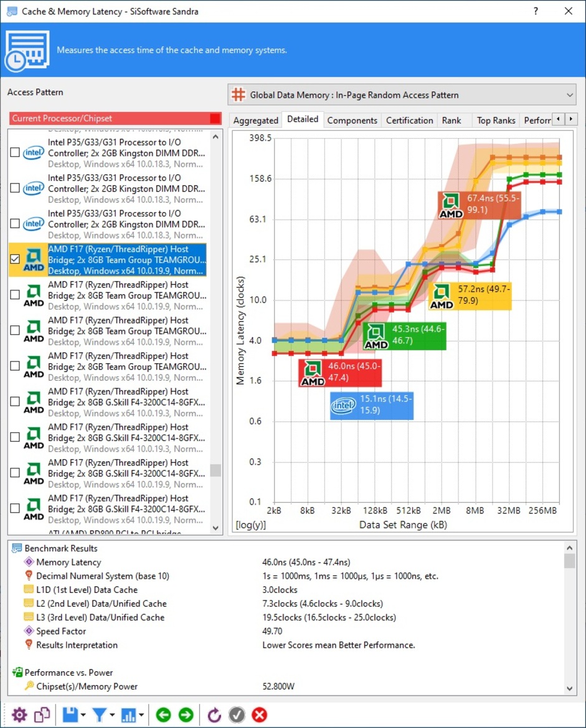Click the key icon beside Chipset(s)/Memory Power

pyautogui.click(x=29, y=686)
